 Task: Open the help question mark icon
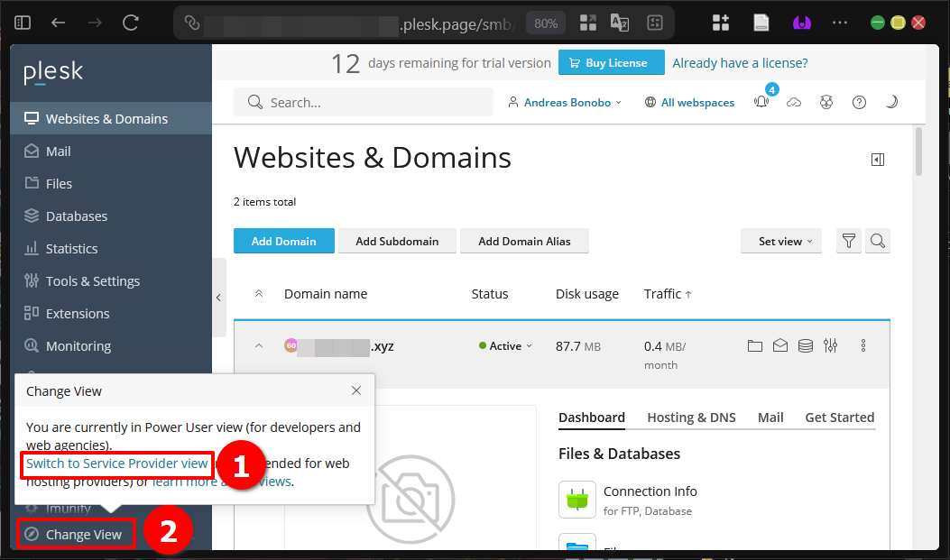tap(859, 102)
